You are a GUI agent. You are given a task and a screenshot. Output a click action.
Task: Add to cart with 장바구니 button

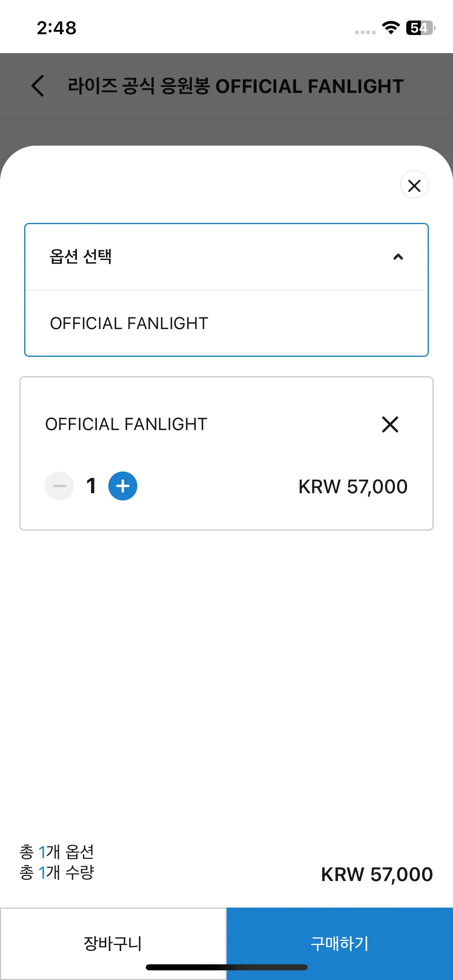(113, 943)
